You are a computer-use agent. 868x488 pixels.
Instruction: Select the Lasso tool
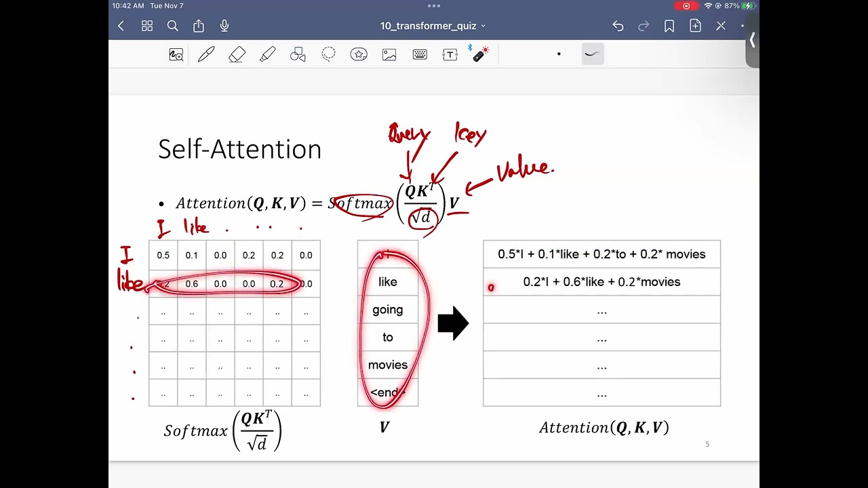[x=329, y=55]
